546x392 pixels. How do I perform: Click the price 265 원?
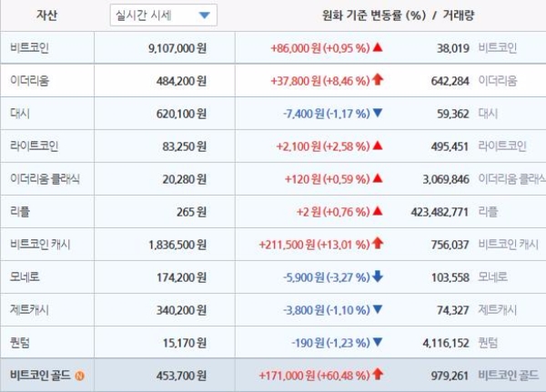191,212
